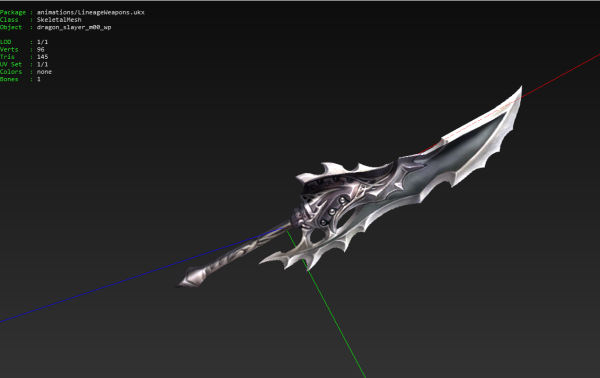Screen dimensions: 600x378
Task: Click the UV Set value 1/1
Action: tap(42, 64)
